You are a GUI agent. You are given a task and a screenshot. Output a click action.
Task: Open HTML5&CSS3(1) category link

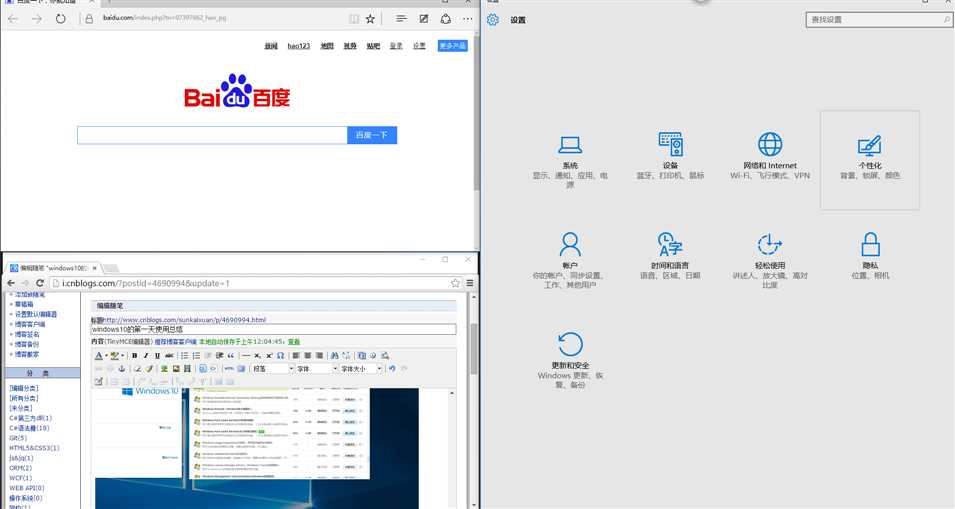(x=34, y=448)
